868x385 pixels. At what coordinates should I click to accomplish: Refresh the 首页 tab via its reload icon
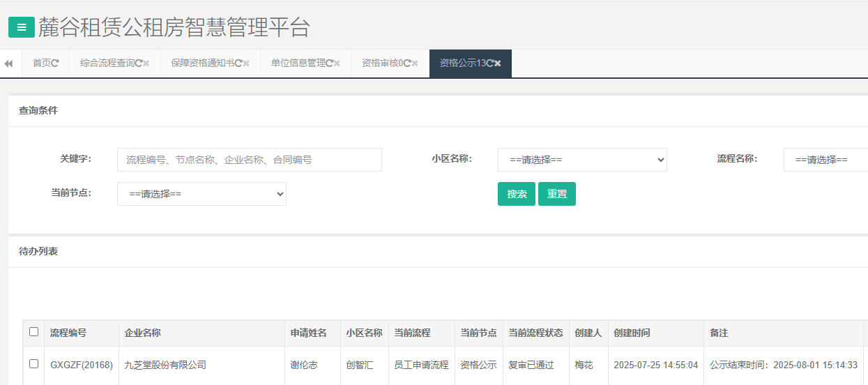point(55,63)
